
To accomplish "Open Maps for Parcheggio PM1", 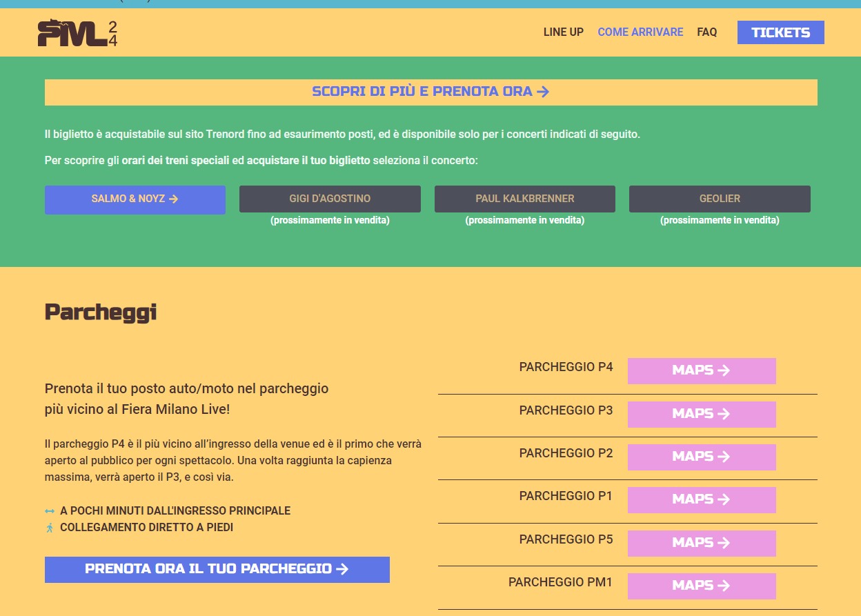I will [701, 586].
